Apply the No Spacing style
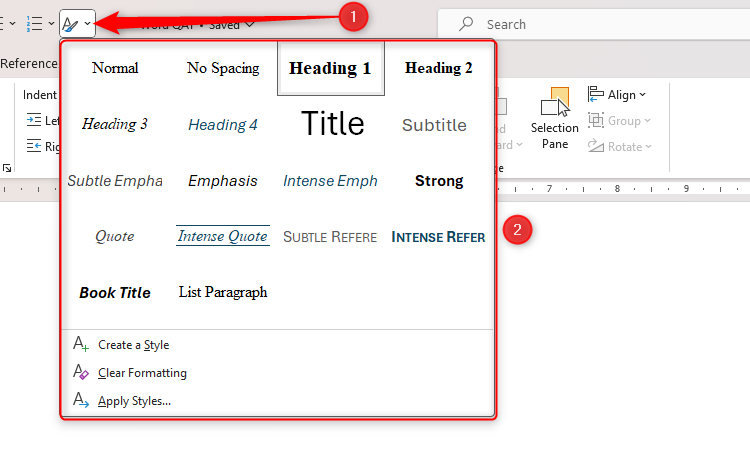This screenshot has width=750, height=452. [223, 68]
